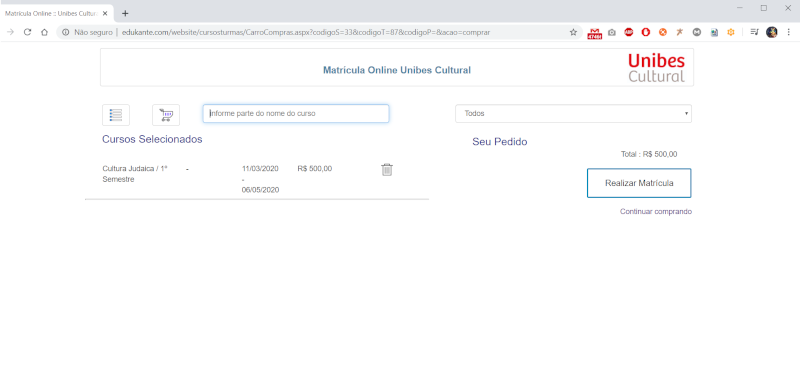Screen dimensions: 800x373
Task: Bookmark page with star icon
Action: [573, 32]
